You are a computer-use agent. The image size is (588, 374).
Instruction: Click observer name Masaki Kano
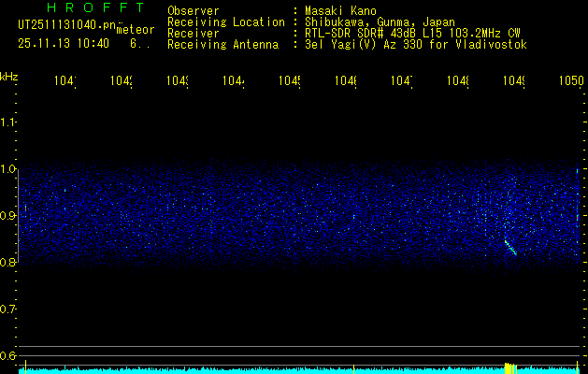(344, 10)
